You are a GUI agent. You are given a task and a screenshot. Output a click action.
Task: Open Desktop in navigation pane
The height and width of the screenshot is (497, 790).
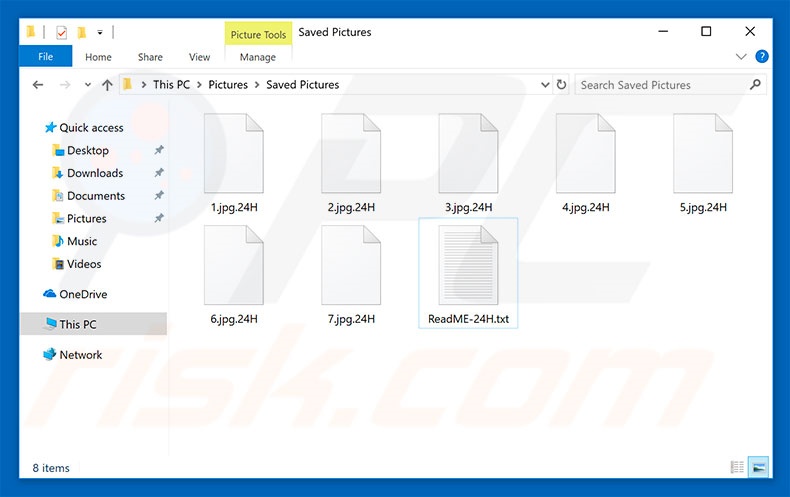click(81, 150)
